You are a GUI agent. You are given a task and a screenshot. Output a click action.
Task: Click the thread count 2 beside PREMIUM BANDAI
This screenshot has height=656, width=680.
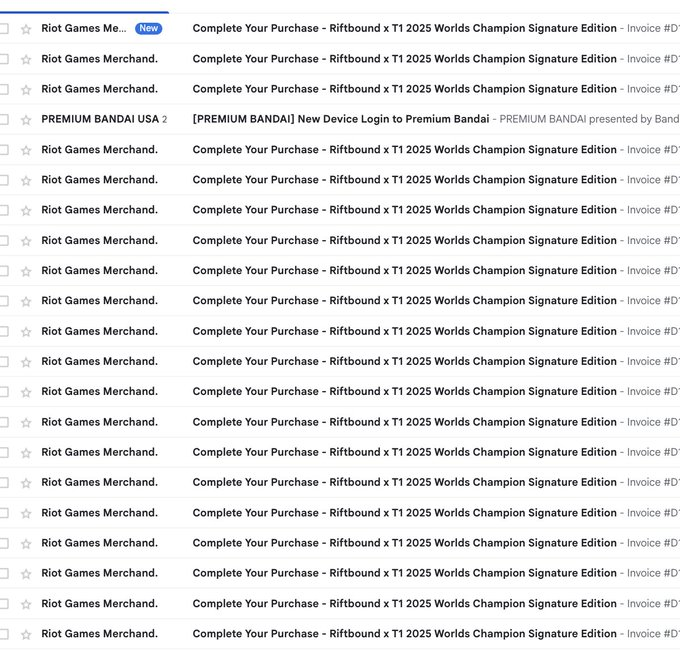coord(164,119)
